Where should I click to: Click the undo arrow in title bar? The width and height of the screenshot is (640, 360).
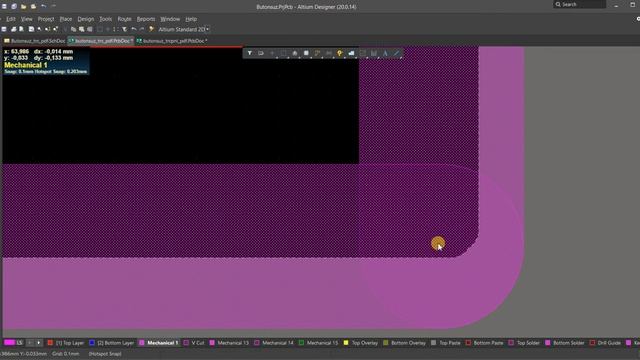[x=43, y=7]
